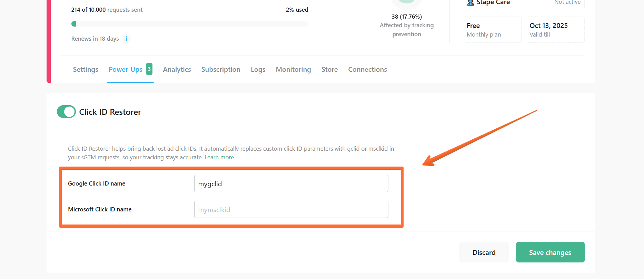644x279 pixels.
Task: Go to the Subscription tab
Action: point(221,69)
